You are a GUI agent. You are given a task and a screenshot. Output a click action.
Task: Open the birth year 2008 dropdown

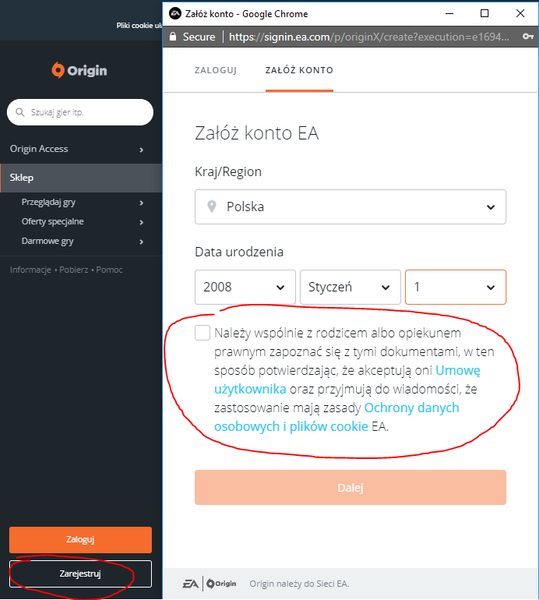click(245, 287)
